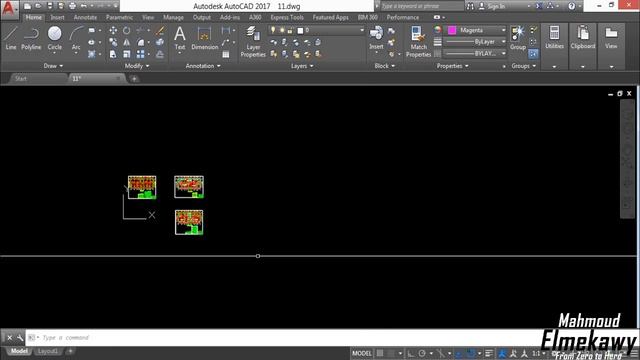Click the Fillet tool icon
Image resolution: width=640 pixels, height=360 pixels.
coord(140,42)
